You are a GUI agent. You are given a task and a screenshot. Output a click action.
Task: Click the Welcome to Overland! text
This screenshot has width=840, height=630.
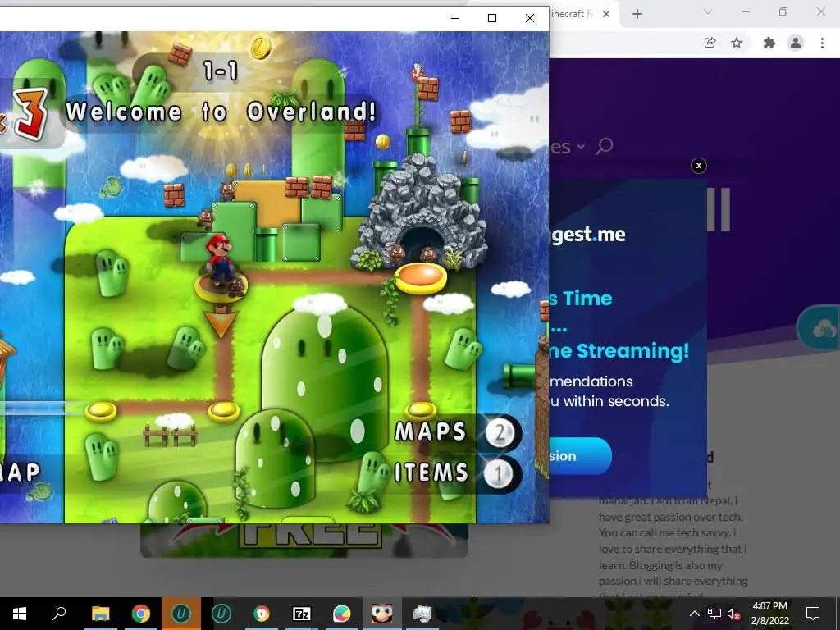(221, 112)
